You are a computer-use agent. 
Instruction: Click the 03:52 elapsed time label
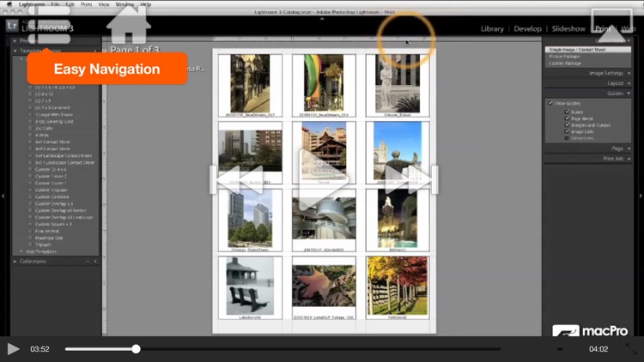click(39, 349)
